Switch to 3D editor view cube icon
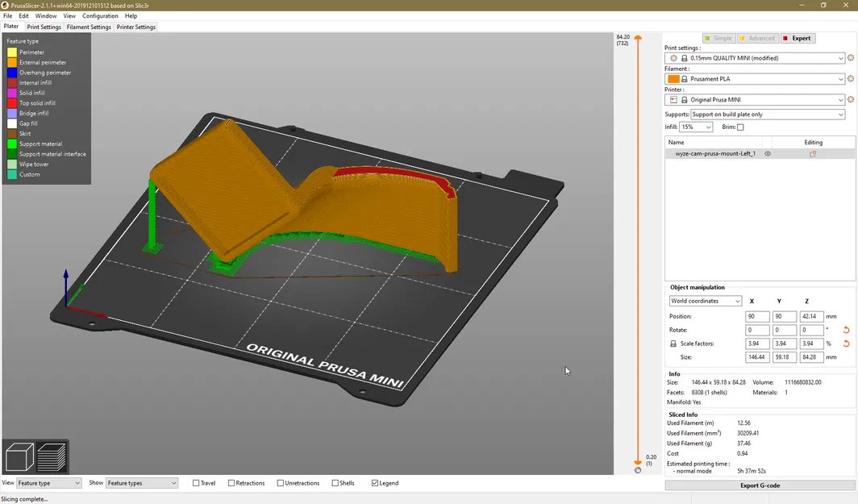Viewport: 858px width, 504px height. click(19, 456)
